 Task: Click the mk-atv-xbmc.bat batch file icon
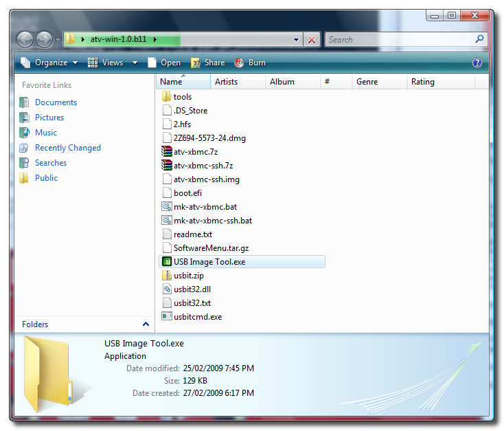coord(166,207)
